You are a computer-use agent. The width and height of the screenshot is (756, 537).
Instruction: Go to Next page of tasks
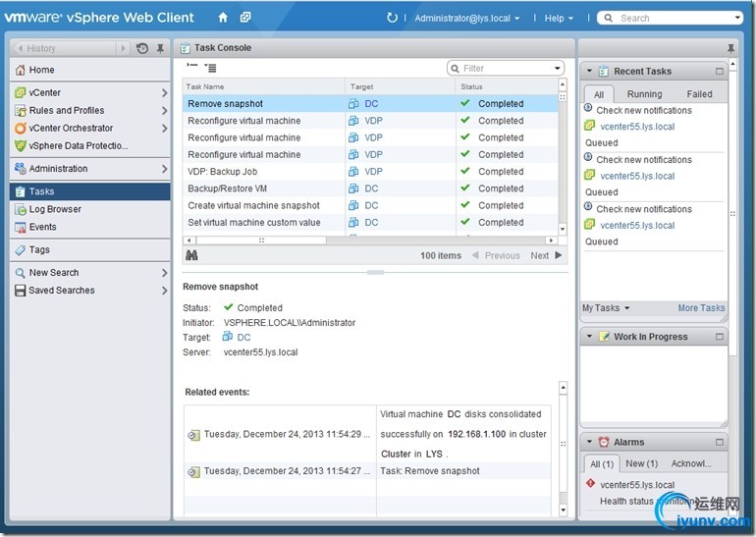(546, 255)
